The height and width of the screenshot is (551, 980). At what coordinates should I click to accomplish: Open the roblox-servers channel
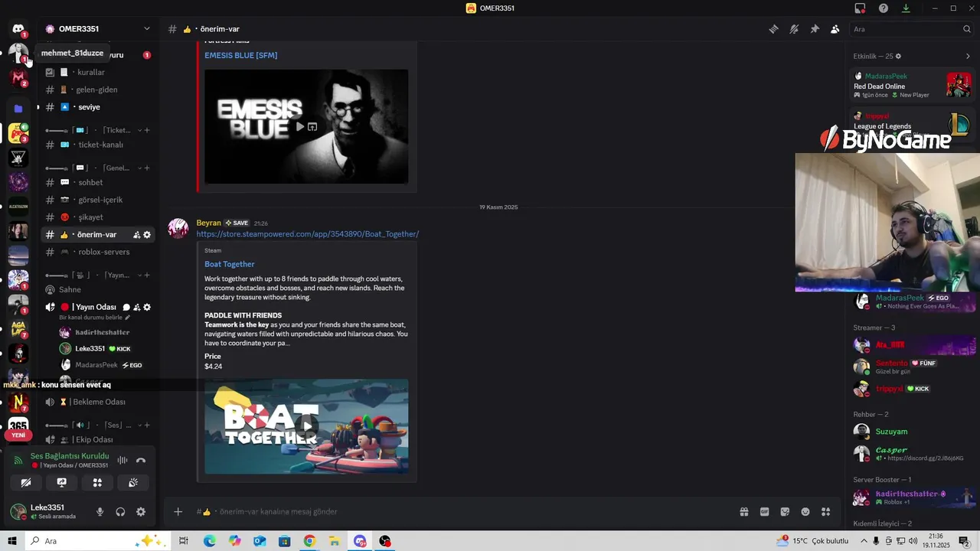(x=98, y=252)
